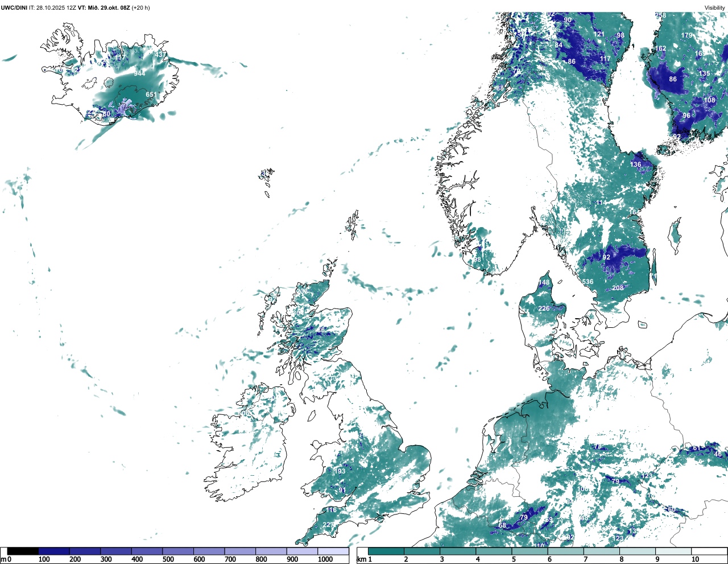Select the 5–6 km teal legend swatch
Screen dimensions: 728x564
(530, 551)
